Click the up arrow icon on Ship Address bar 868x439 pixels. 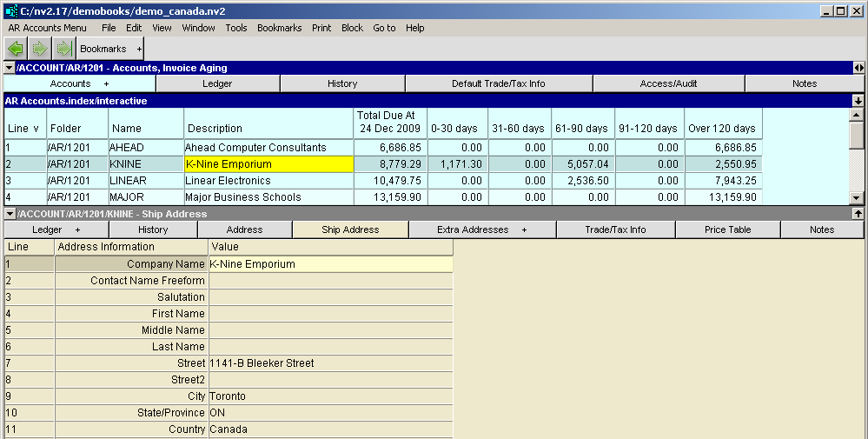pyautogui.click(x=858, y=213)
